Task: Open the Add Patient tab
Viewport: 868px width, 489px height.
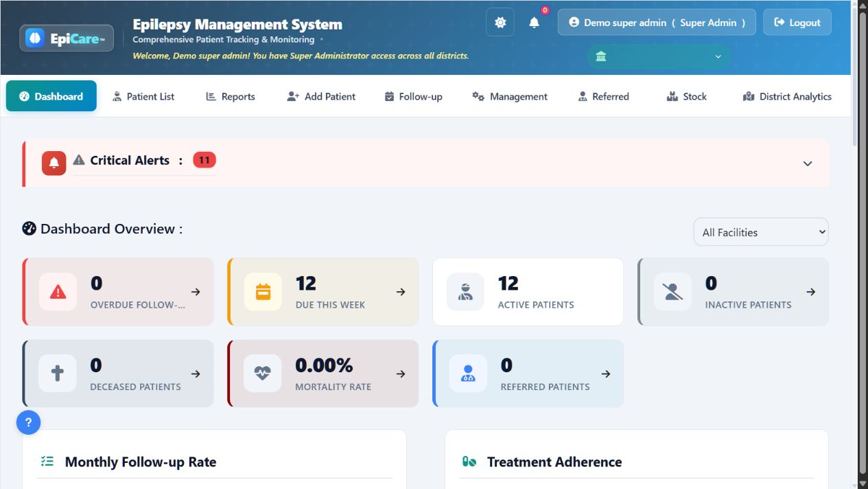Action: 321,96
